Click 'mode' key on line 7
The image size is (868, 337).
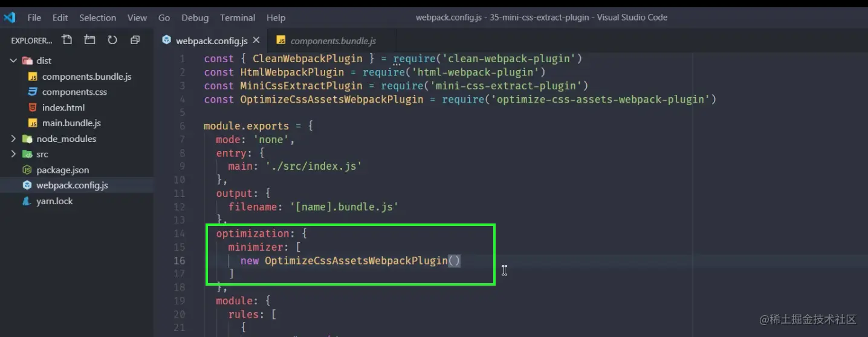click(228, 140)
